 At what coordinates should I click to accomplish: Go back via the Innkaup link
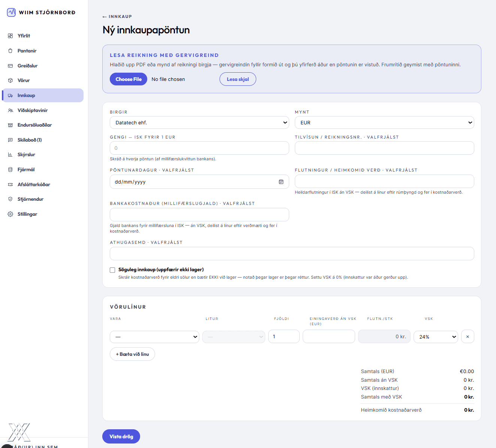pos(117,16)
